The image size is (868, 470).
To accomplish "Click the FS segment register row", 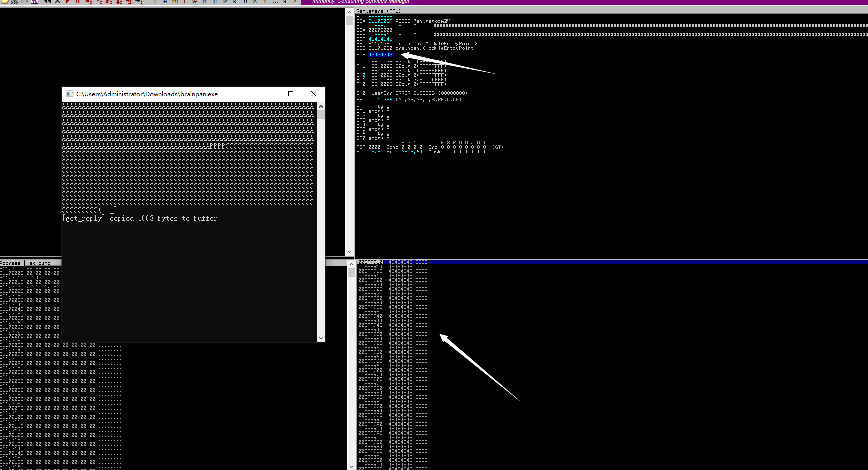I will pyautogui.click(x=408, y=80).
